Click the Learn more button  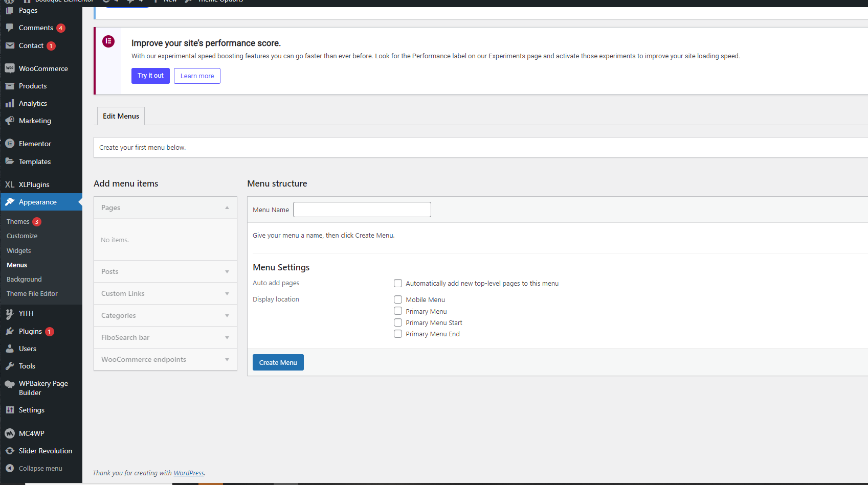(x=197, y=76)
